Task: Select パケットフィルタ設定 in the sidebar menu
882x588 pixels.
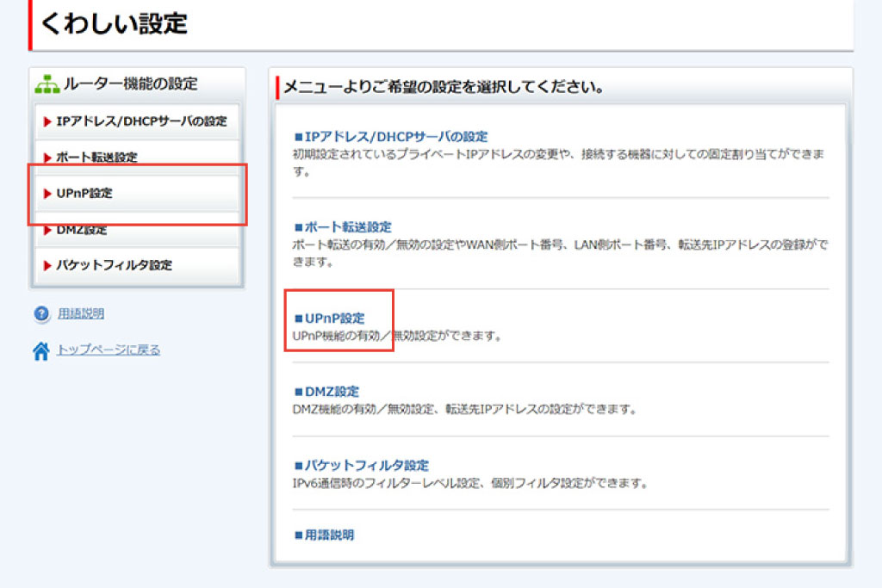Action: click(x=114, y=265)
